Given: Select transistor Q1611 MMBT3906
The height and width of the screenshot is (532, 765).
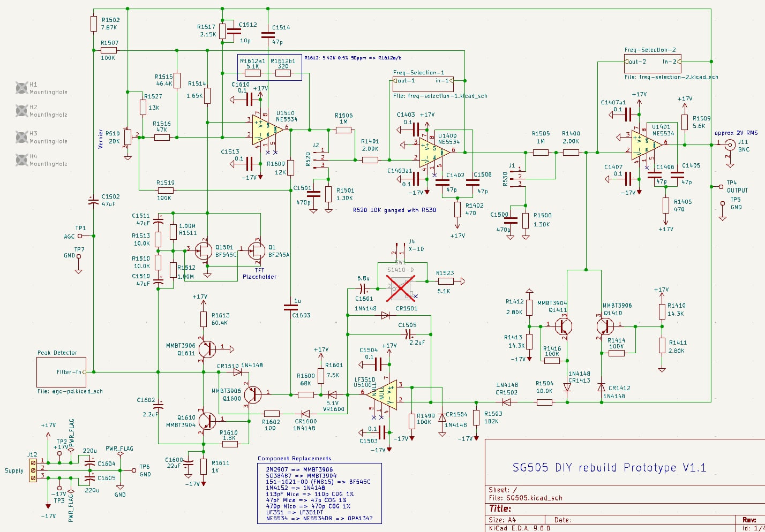Looking at the screenshot, I should (x=206, y=349).
